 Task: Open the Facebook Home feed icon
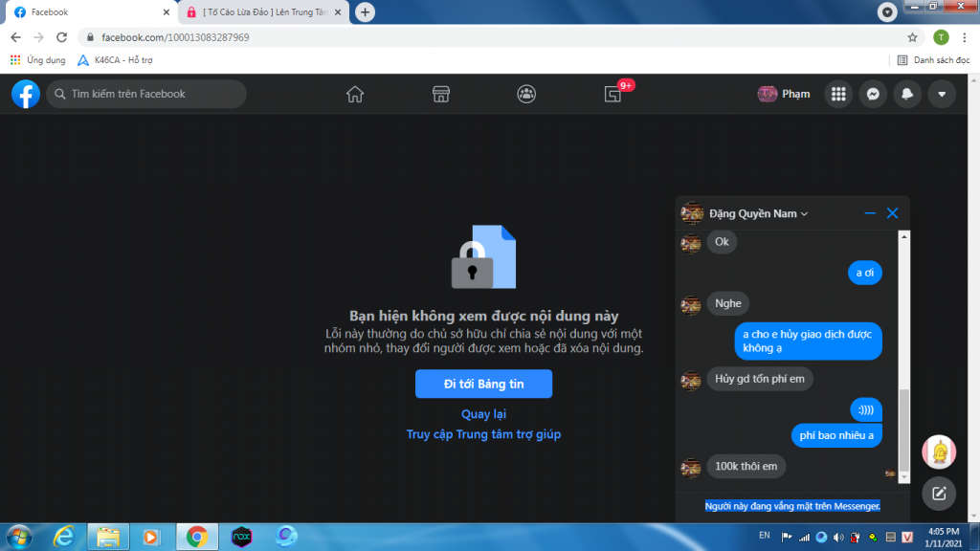[x=355, y=94]
